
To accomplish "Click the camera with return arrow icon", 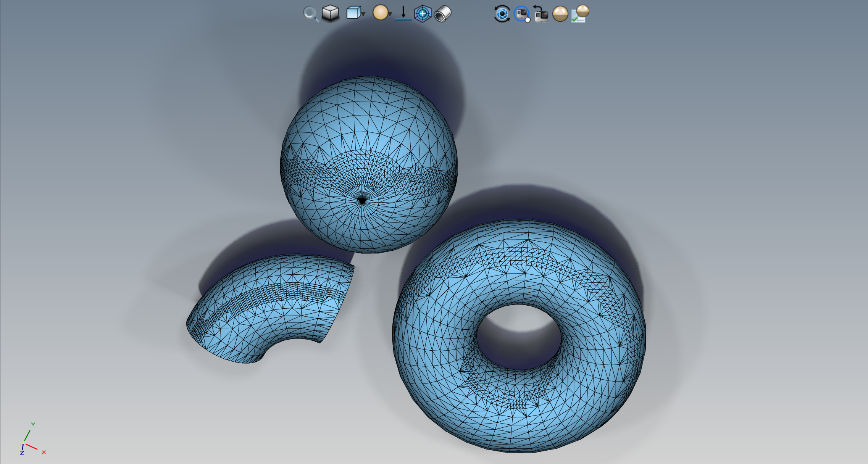I will click(541, 14).
